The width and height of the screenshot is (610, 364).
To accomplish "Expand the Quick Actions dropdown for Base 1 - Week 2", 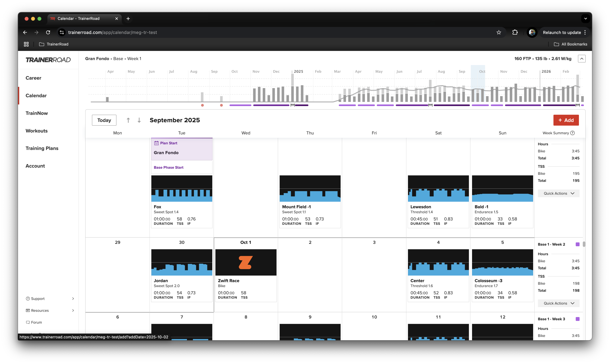I will (559, 303).
